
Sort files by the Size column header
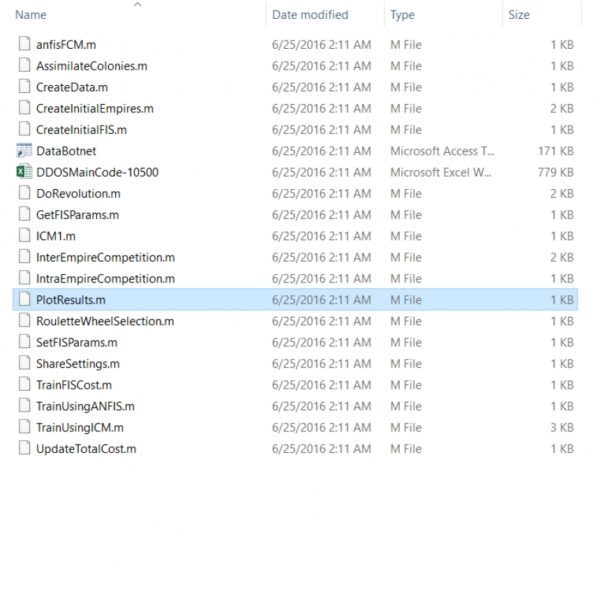[519, 15]
